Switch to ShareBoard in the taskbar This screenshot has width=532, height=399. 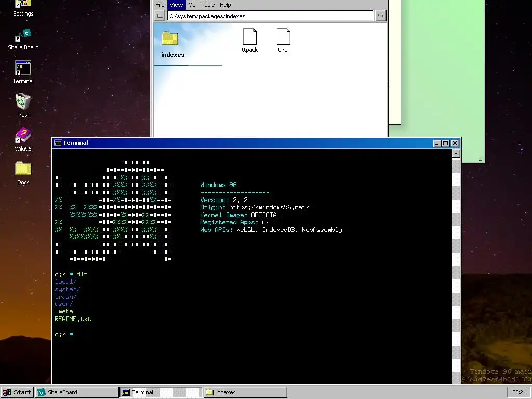point(77,392)
